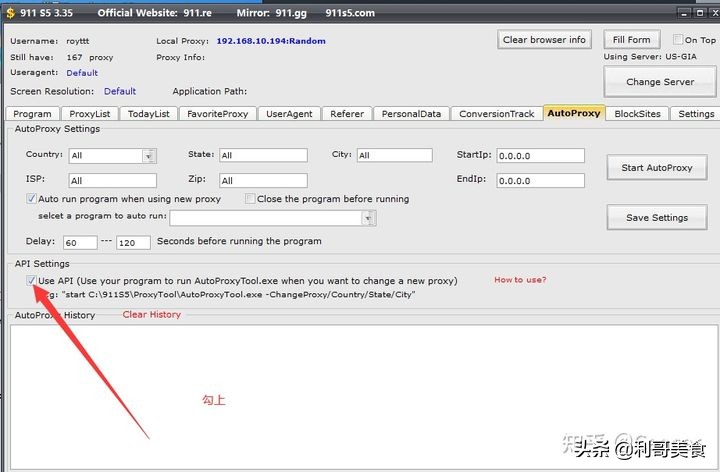
Task: Click the Save Settings button
Action: [x=655, y=217]
